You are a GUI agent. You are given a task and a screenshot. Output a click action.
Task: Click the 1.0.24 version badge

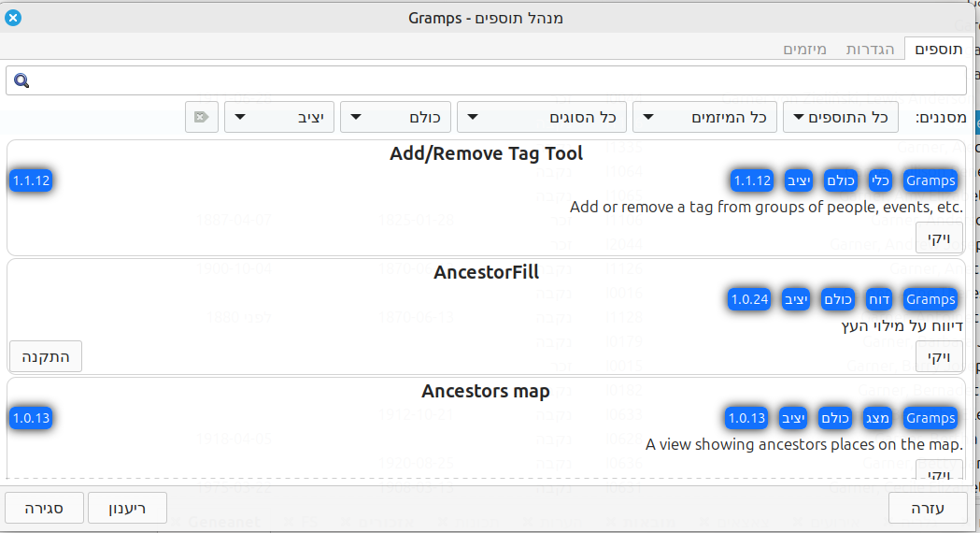tap(749, 299)
